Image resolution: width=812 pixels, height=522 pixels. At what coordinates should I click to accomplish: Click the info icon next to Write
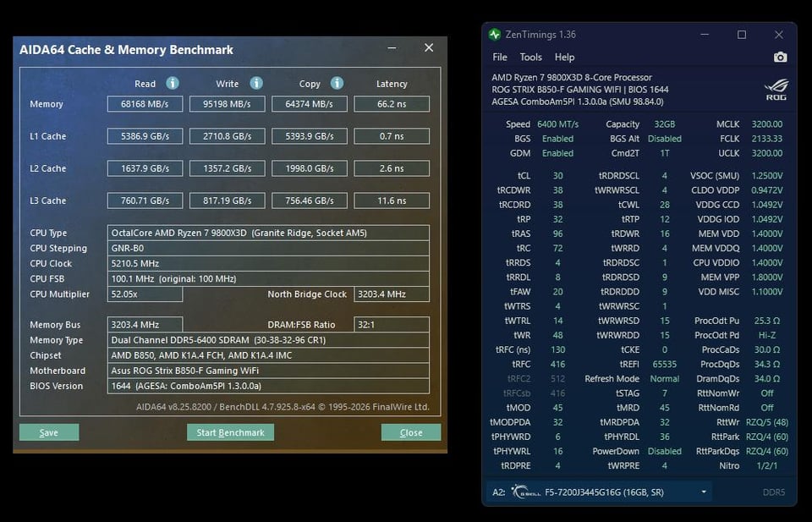click(x=255, y=83)
